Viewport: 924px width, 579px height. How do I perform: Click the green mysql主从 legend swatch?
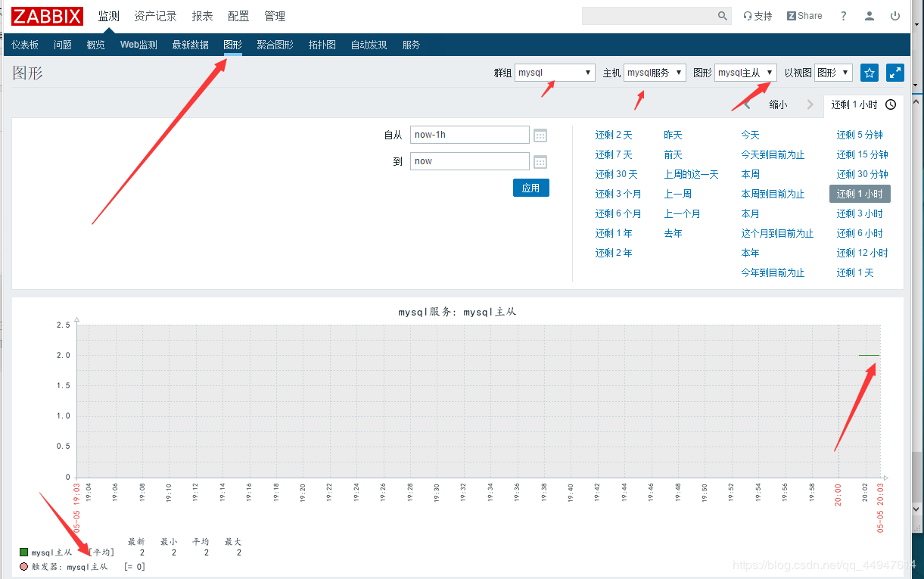point(23,553)
